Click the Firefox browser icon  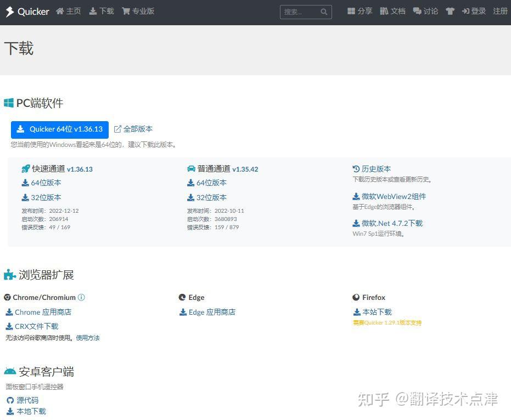[x=356, y=297]
